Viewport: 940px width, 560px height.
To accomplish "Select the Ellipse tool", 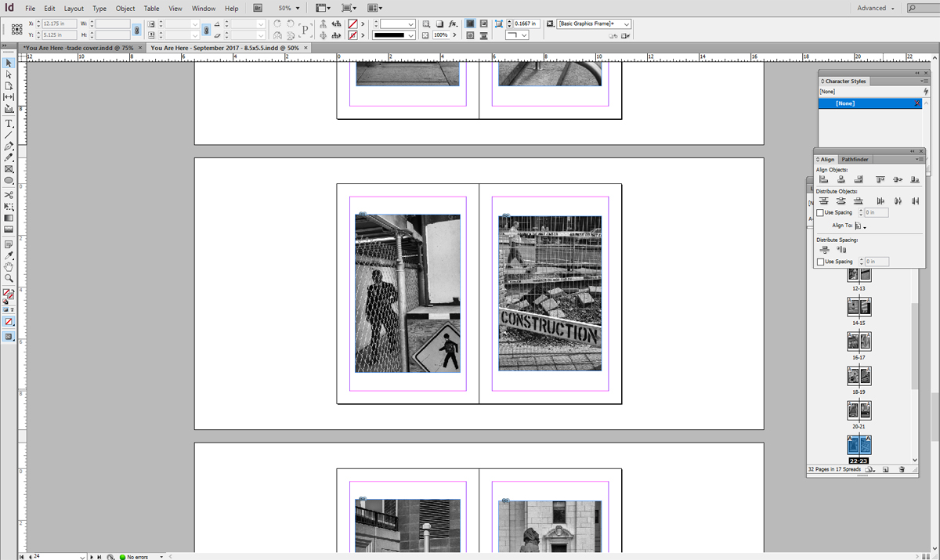I will click(x=9, y=180).
